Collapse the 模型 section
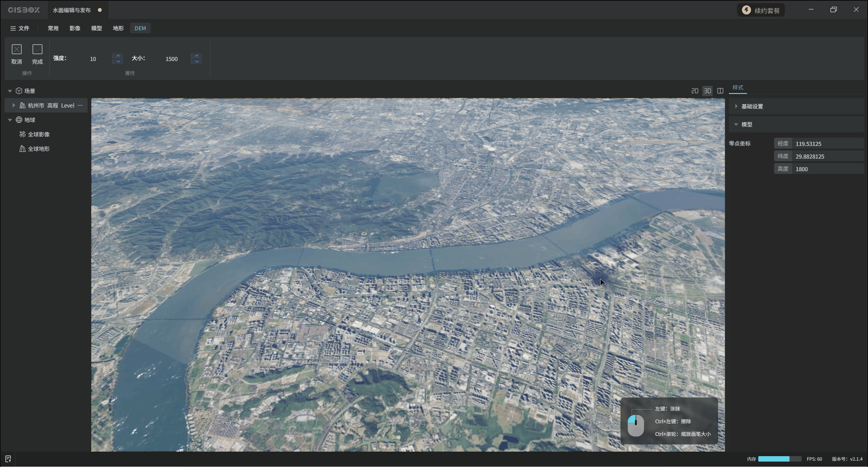The height and width of the screenshot is (467, 868). click(736, 124)
